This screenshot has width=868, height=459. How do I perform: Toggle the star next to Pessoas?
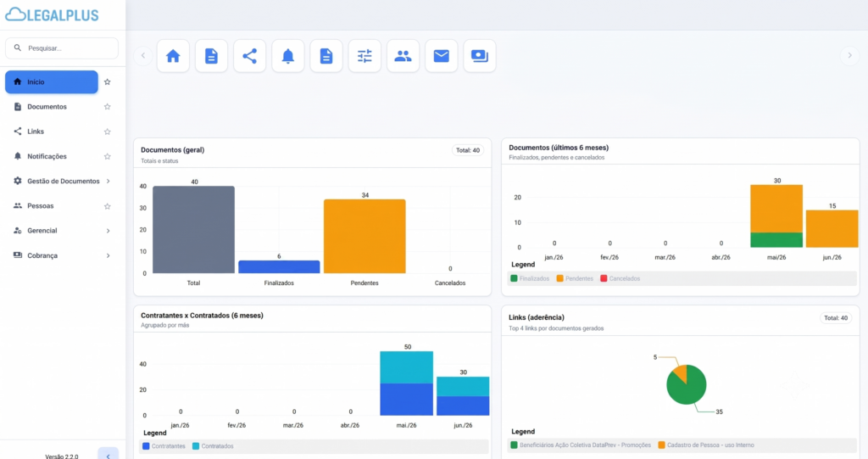pyautogui.click(x=108, y=206)
